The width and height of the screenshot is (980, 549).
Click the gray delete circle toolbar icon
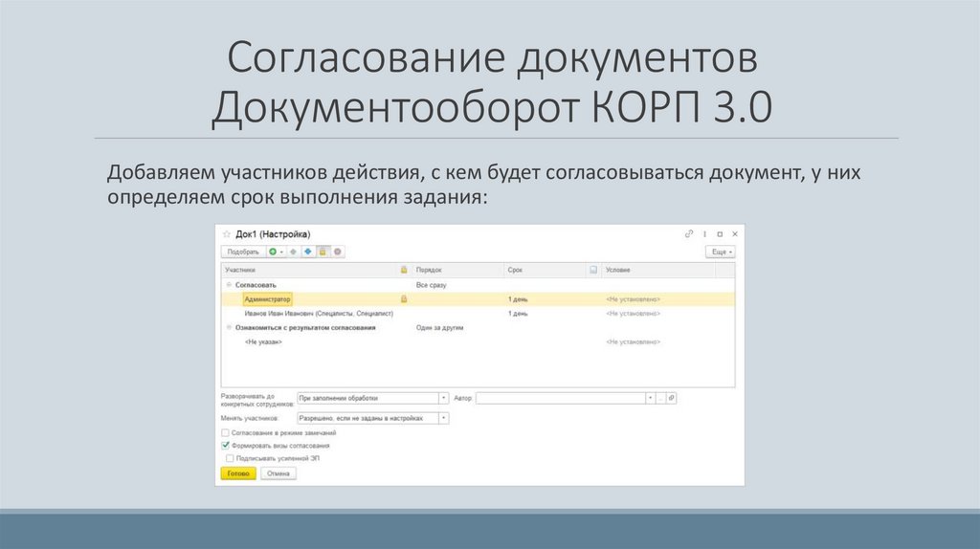click(x=338, y=252)
